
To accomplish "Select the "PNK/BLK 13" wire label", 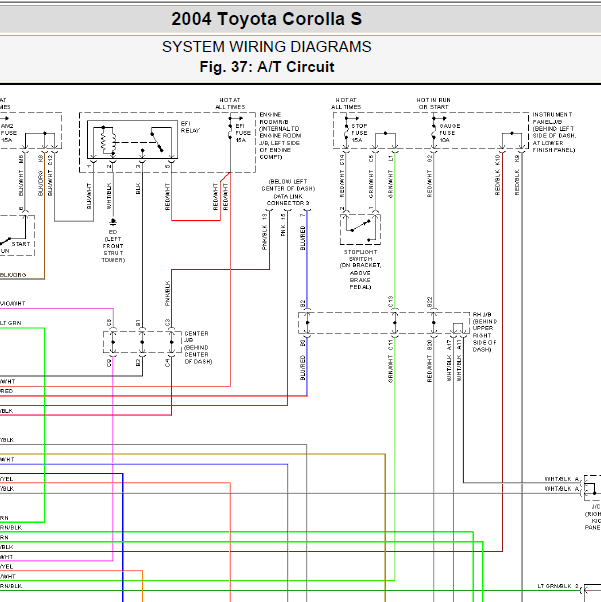I will coord(265,232).
